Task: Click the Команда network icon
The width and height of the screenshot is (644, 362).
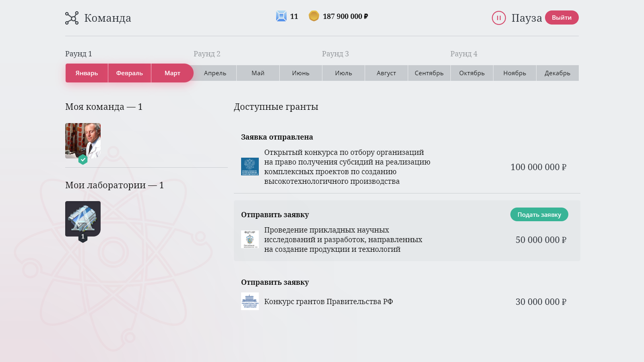Action: [x=72, y=18]
